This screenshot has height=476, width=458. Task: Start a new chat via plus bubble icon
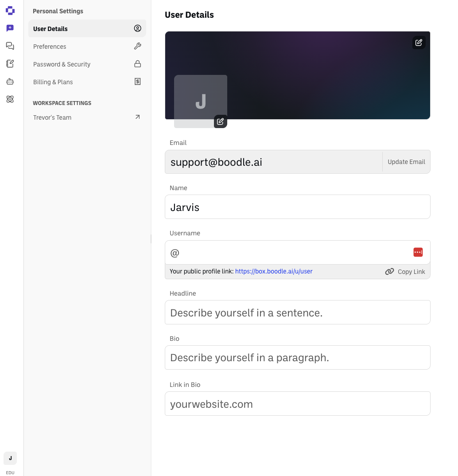10,28
